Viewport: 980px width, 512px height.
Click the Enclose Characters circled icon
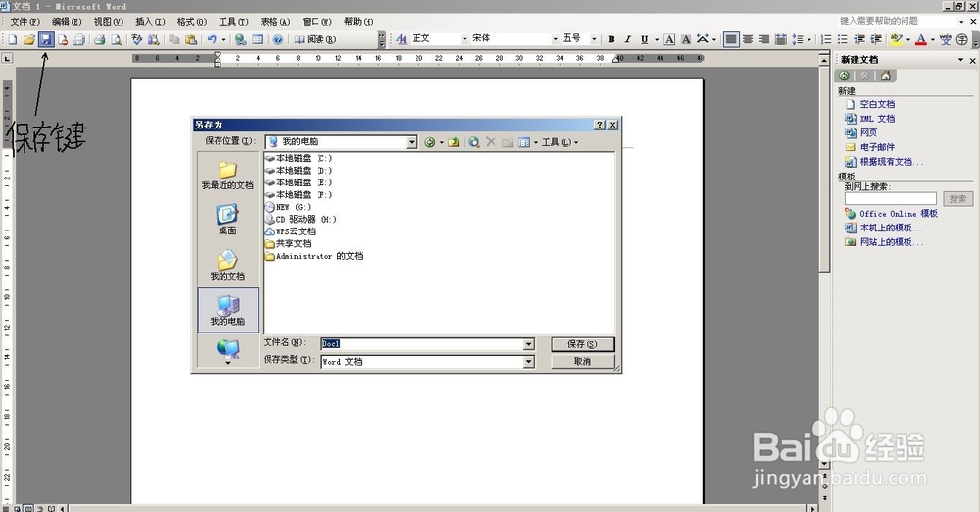point(962,39)
